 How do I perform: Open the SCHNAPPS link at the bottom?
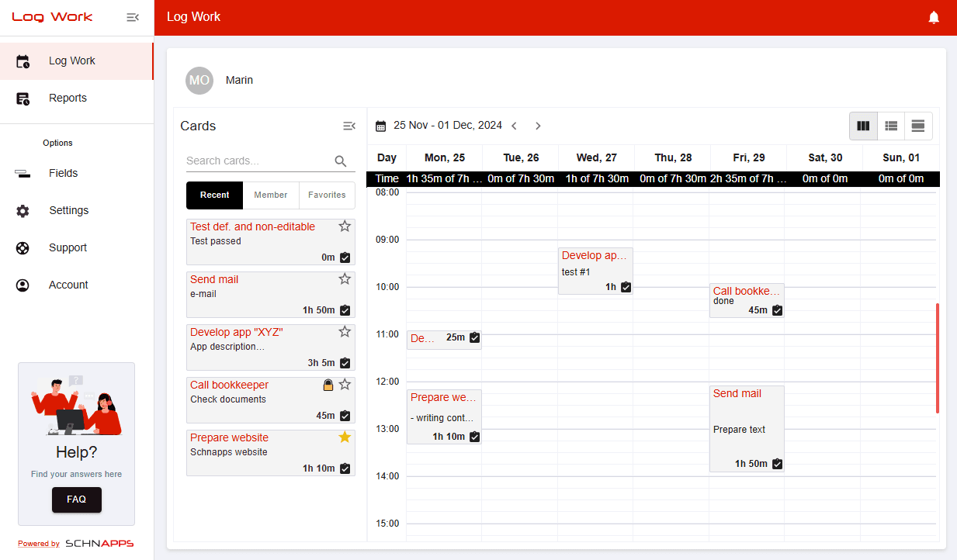click(99, 543)
